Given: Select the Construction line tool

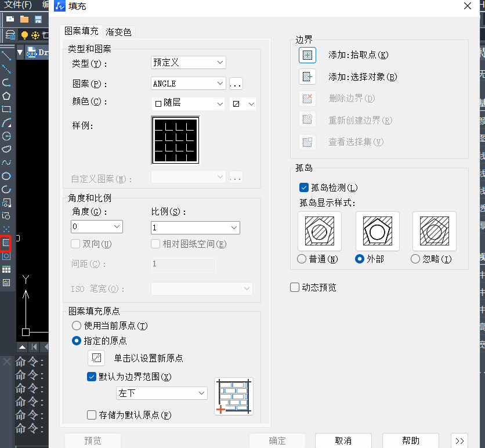Looking at the screenshot, I should 6,69.
